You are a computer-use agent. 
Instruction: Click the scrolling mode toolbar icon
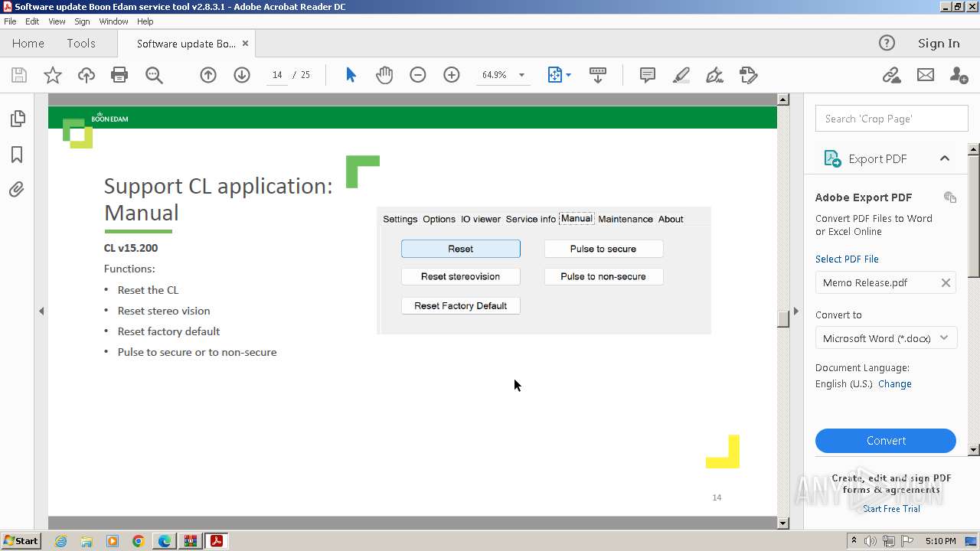598,75
